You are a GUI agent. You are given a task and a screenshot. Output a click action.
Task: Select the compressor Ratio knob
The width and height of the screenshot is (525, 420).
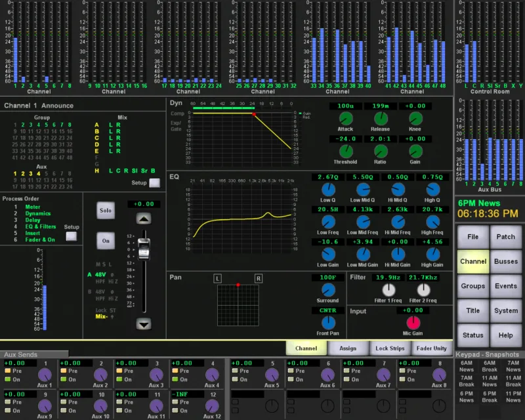coord(381,152)
